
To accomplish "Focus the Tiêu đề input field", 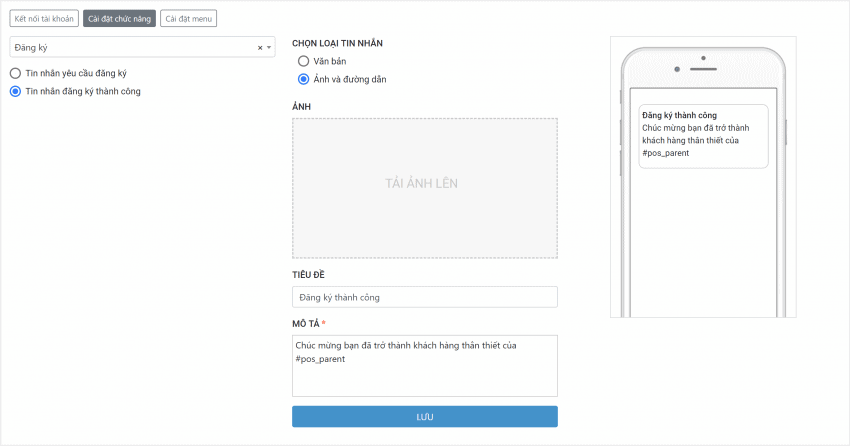I will tap(424, 297).
